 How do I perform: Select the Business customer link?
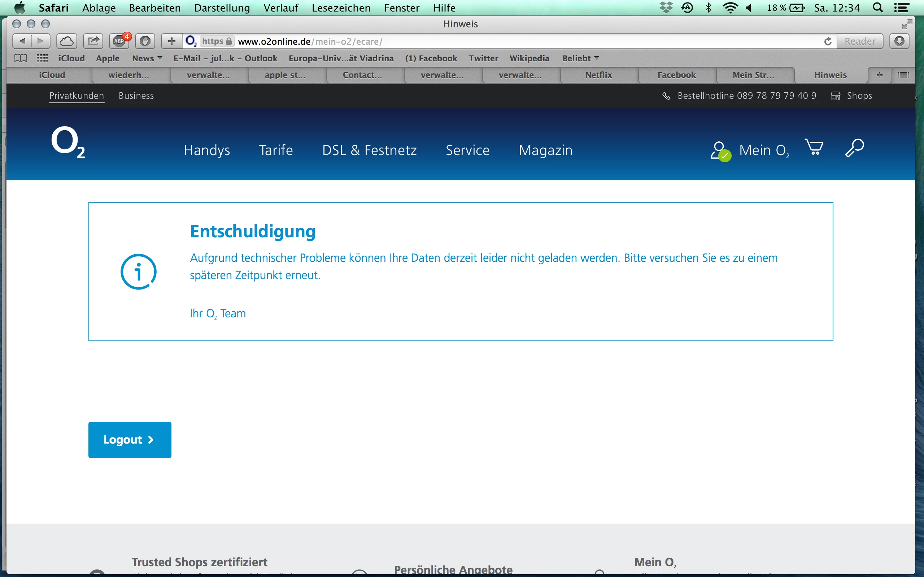coord(136,96)
